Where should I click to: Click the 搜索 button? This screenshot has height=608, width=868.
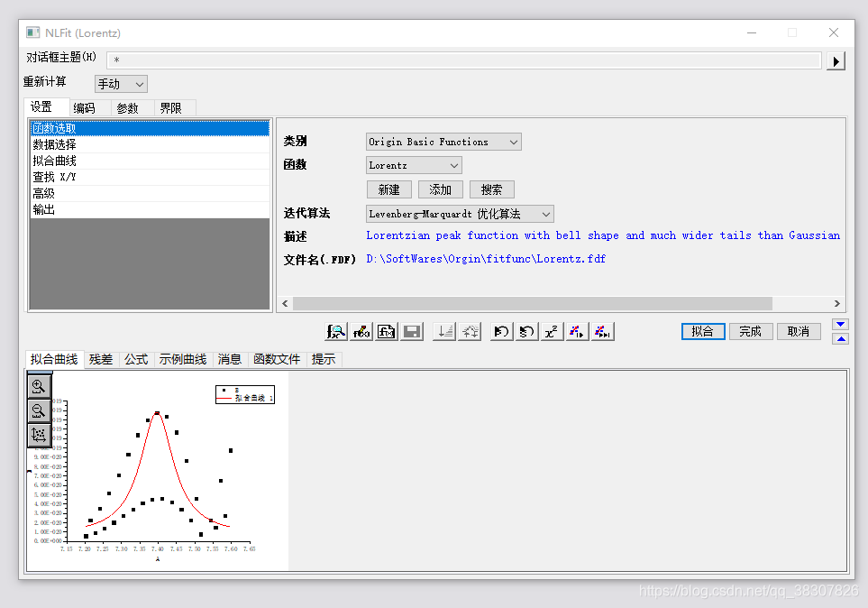[x=491, y=189]
